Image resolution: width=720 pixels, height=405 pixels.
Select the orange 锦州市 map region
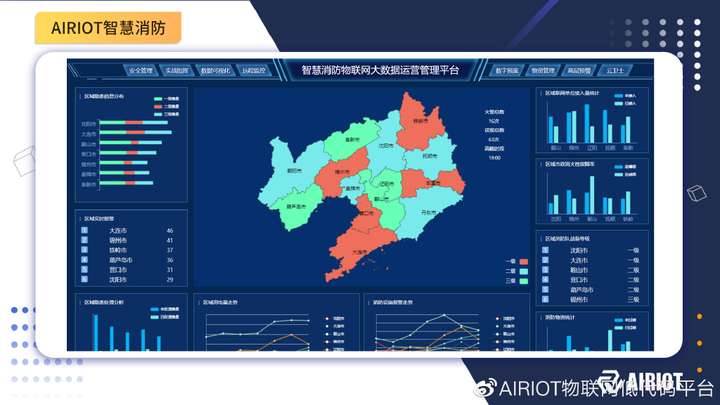point(342,172)
